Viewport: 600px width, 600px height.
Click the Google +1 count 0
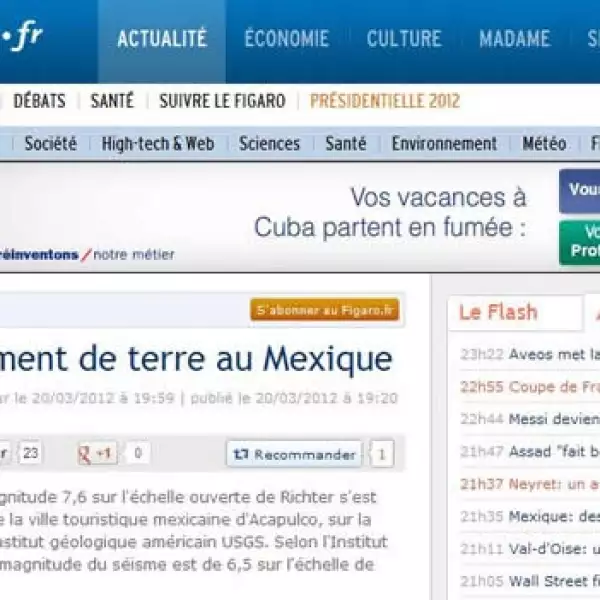pos(138,453)
